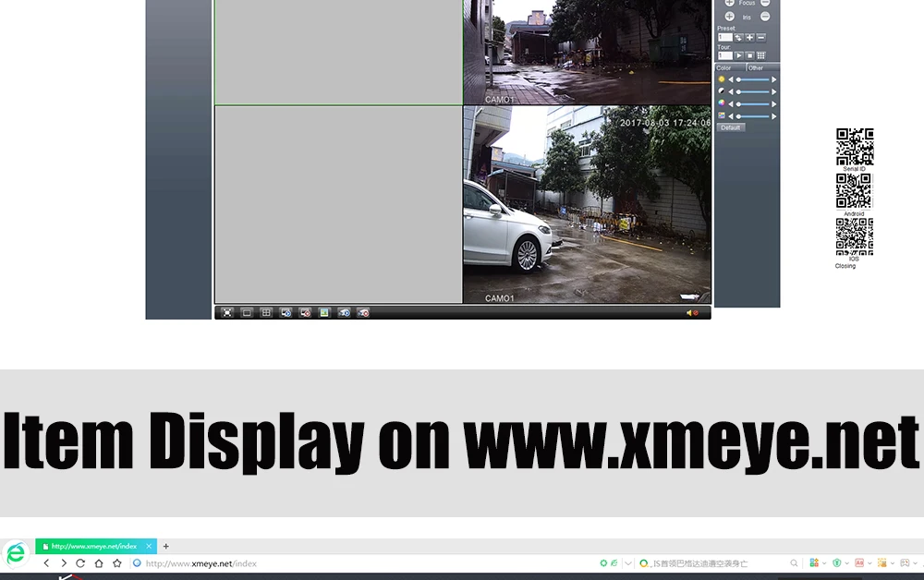The height and width of the screenshot is (580, 924).
Task: Go back in the browser
Action: click(x=46, y=563)
